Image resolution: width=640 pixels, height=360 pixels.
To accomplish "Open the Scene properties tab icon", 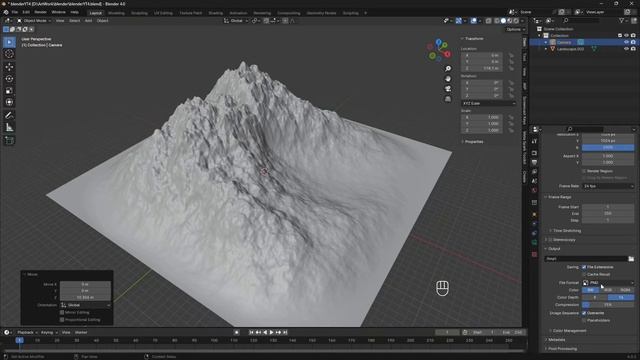I will [534, 181].
